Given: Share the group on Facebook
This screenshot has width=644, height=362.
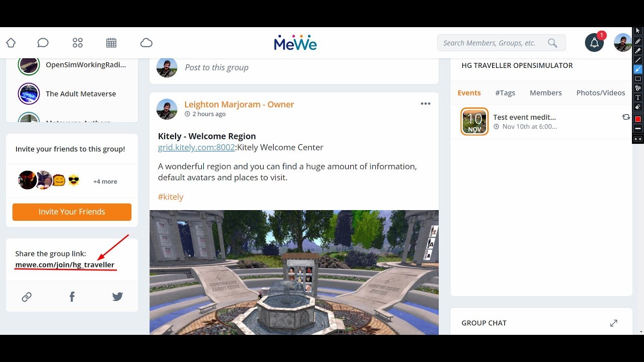Looking at the screenshot, I should coord(72,297).
